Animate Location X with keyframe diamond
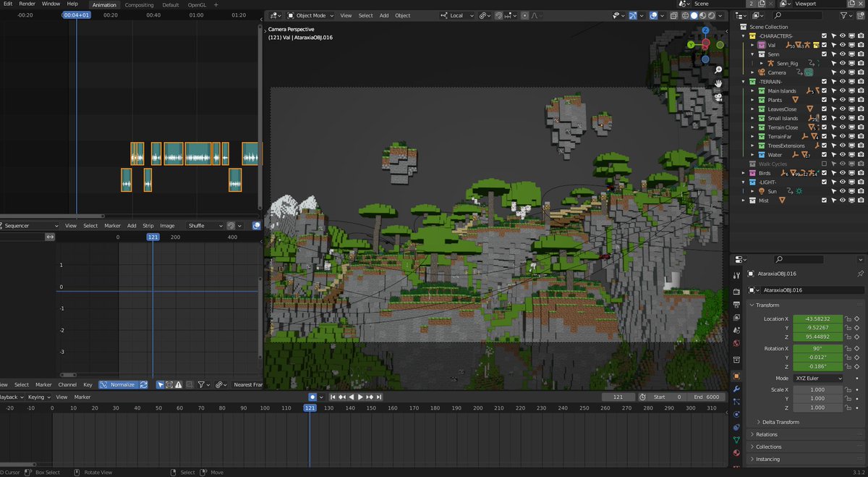This screenshot has height=477, width=868. click(857, 318)
